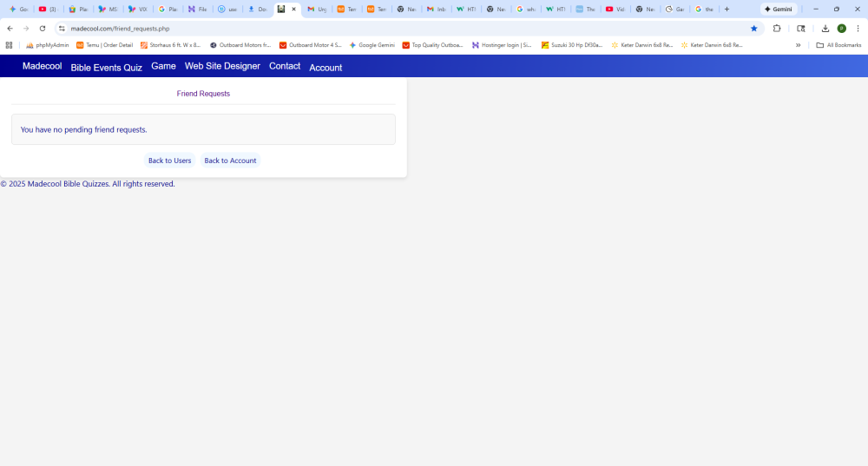
Task: Open the phpMyAdmin bookmark
Action: (47, 45)
